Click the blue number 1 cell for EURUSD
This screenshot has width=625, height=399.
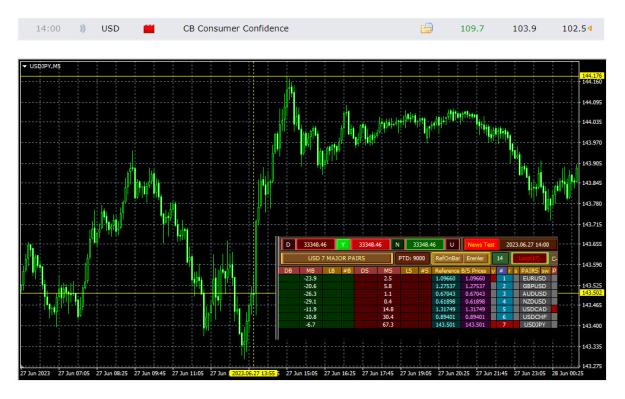click(504, 279)
